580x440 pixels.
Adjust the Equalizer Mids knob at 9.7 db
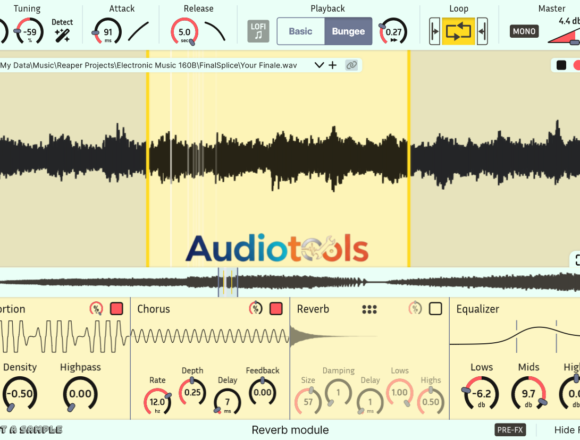529,393
